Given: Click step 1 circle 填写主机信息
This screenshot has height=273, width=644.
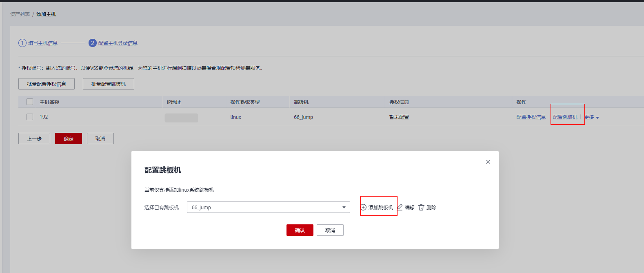Looking at the screenshot, I should coord(22,43).
